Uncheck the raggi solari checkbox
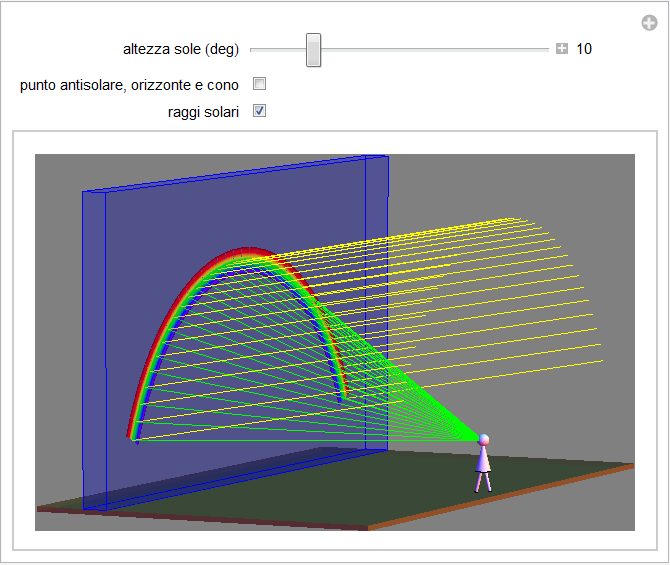Screen dimensions: 670x565 pyautogui.click(x=259, y=111)
